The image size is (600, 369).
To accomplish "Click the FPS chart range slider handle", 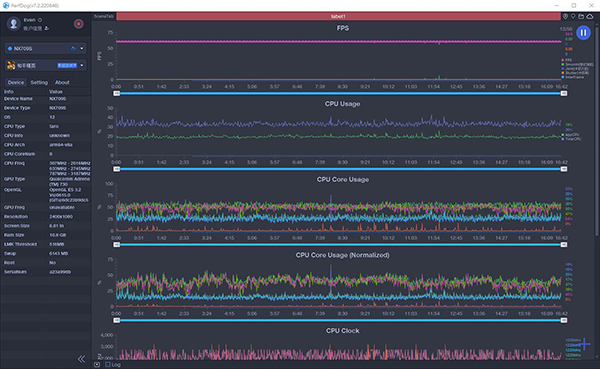I will click(117, 93).
